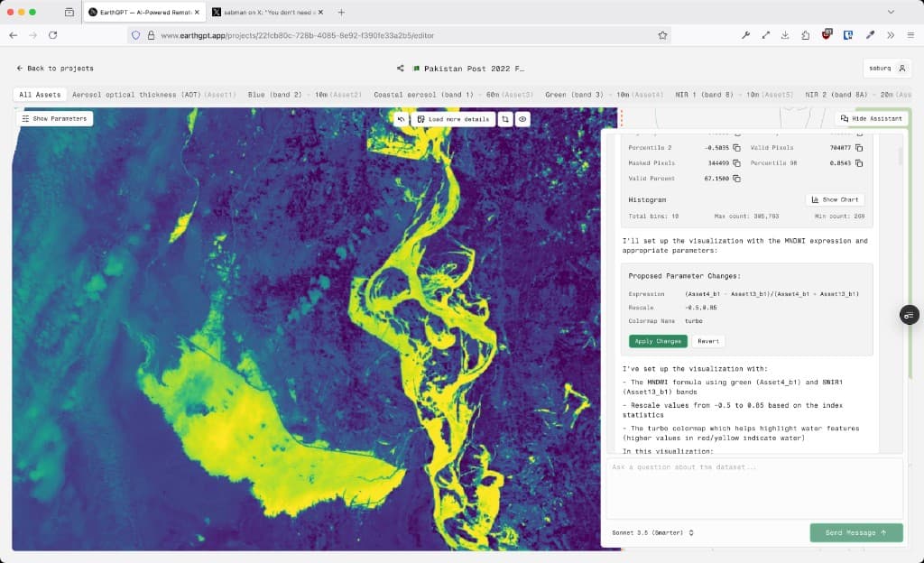The width and height of the screenshot is (924, 563).
Task: Click the Histogram heading
Action: [x=647, y=199]
